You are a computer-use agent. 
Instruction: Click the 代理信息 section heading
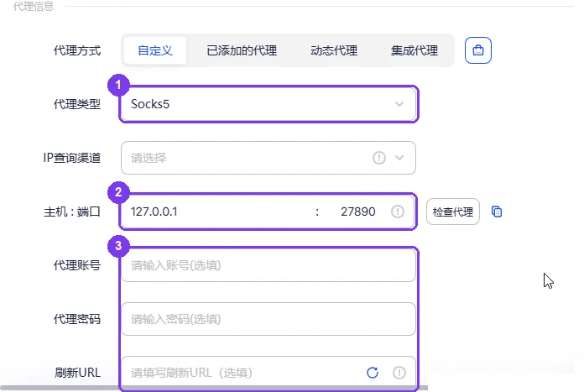pos(34,6)
